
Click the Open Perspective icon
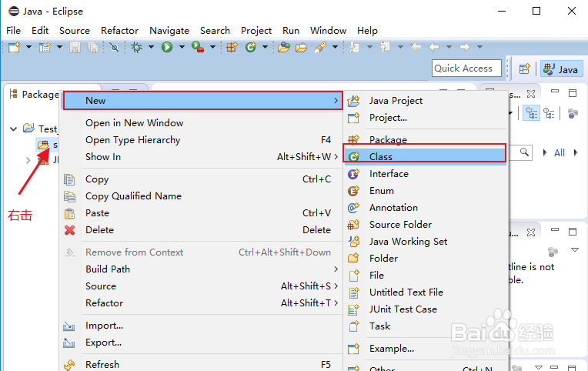[x=525, y=69]
